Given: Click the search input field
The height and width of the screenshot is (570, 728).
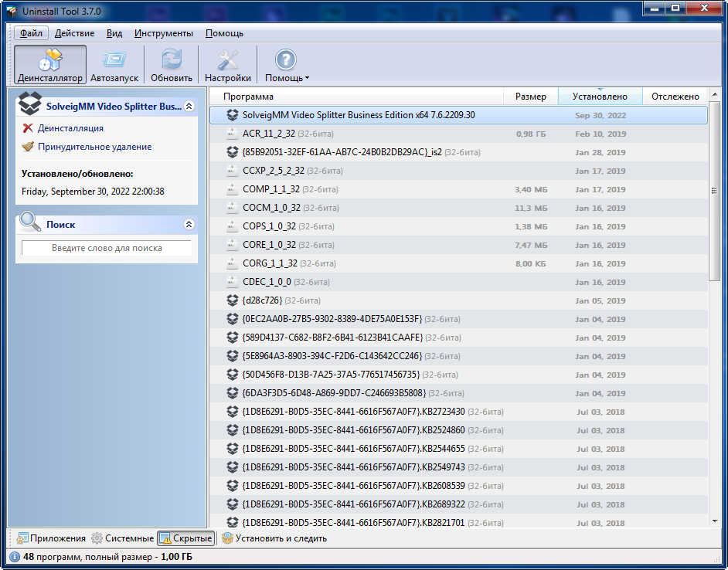Looking at the screenshot, I should (x=107, y=248).
